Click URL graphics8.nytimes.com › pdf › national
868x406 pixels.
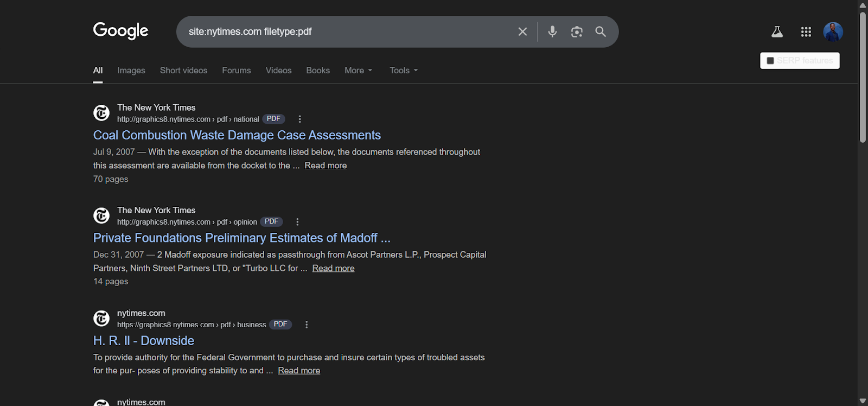tap(188, 119)
